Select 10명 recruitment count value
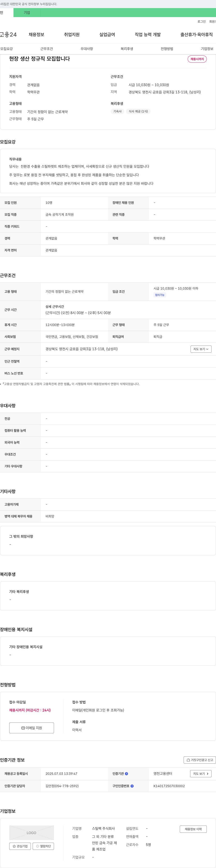Viewport: 216px width, 868px height. click(x=49, y=203)
